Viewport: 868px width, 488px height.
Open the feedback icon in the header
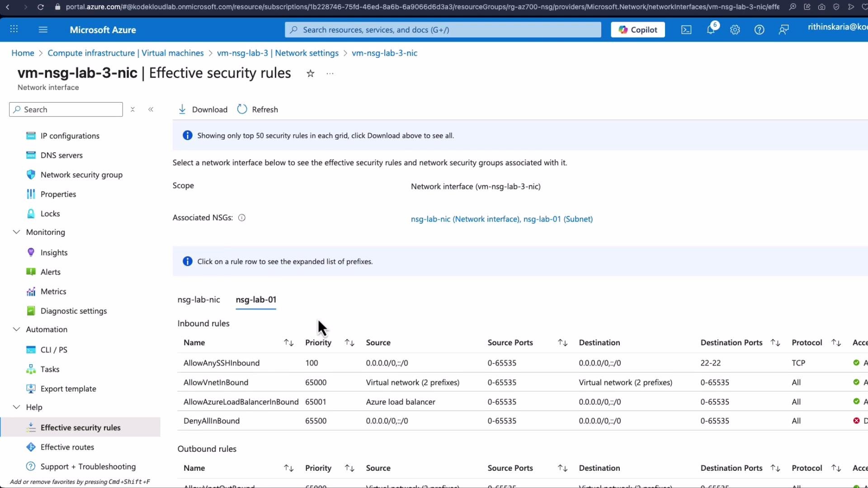(x=784, y=30)
